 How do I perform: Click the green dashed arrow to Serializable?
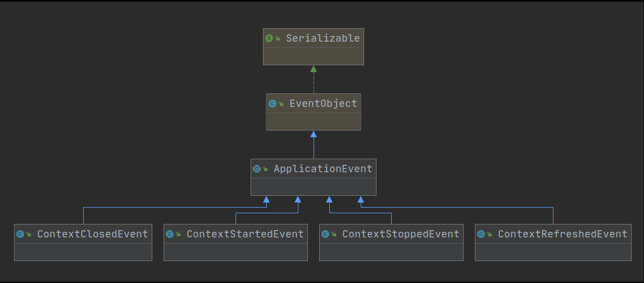tap(314, 82)
